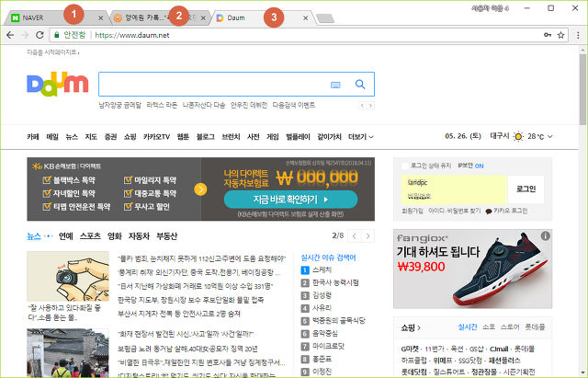Select the 연예 news tab
Image resolution: width=588 pixels, height=378 pixels.
66,236
